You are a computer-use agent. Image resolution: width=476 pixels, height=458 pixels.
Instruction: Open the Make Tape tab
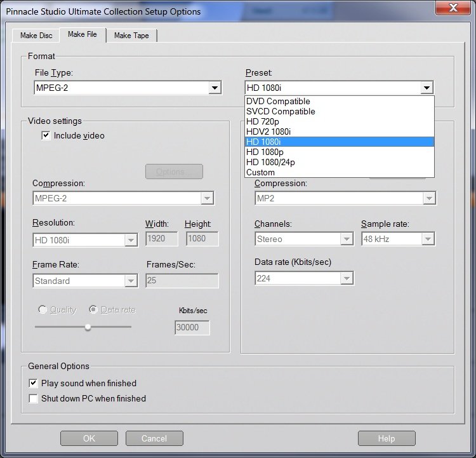pyautogui.click(x=131, y=36)
